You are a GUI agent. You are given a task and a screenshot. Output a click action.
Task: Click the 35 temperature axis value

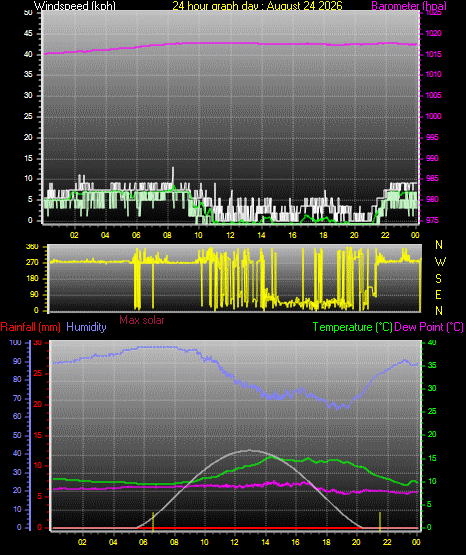pyautogui.click(x=432, y=366)
